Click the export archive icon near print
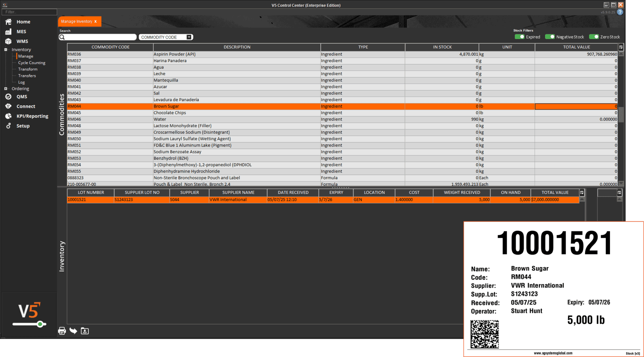This screenshot has width=644, height=357. point(85,331)
